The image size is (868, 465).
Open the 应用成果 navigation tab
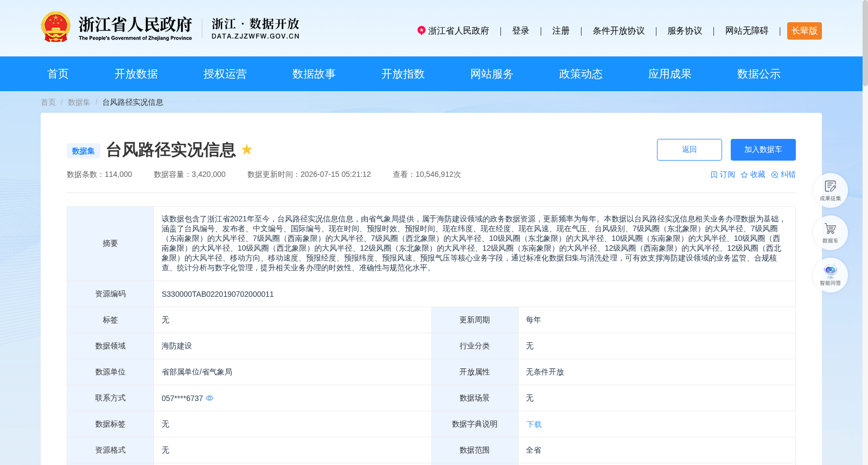(670, 74)
